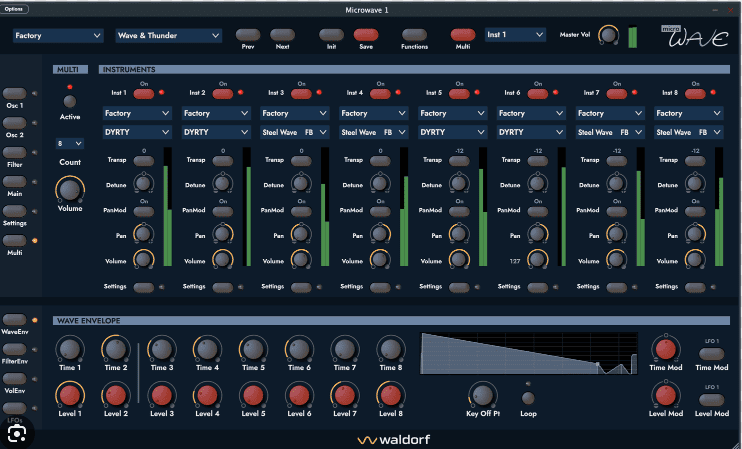This screenshot has height=449, width=742.
Task: Open the Osc 1 section button
Action: tap(15, 93)
